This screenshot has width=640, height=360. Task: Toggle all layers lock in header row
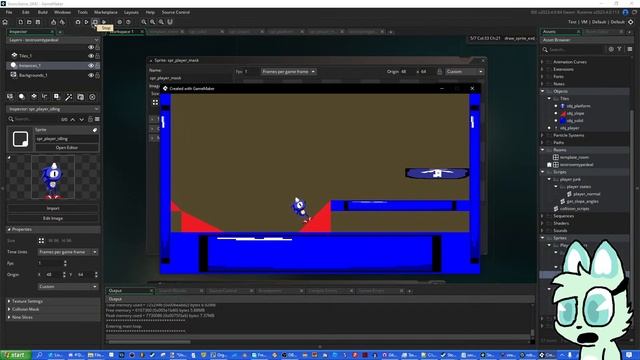click(x=98, y=47)
